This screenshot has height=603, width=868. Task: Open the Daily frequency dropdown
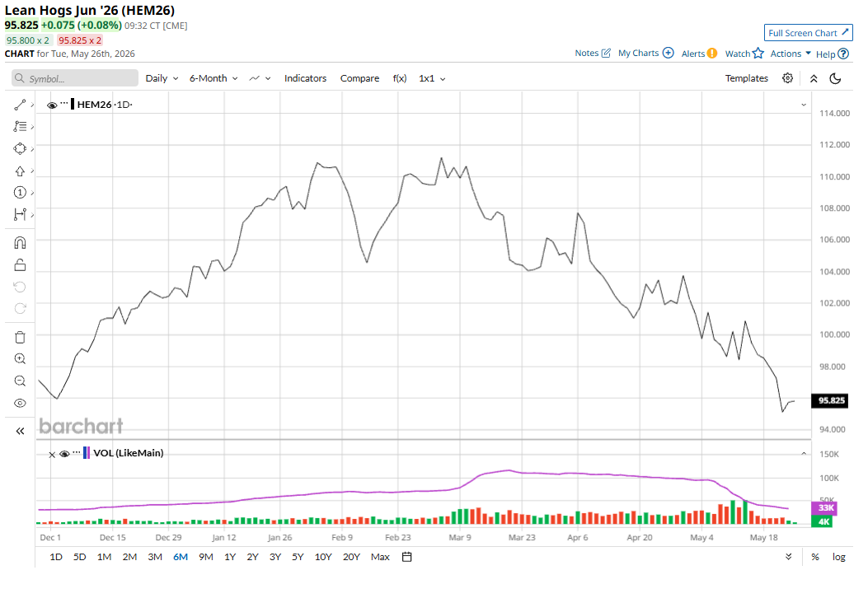pos(162,78)
